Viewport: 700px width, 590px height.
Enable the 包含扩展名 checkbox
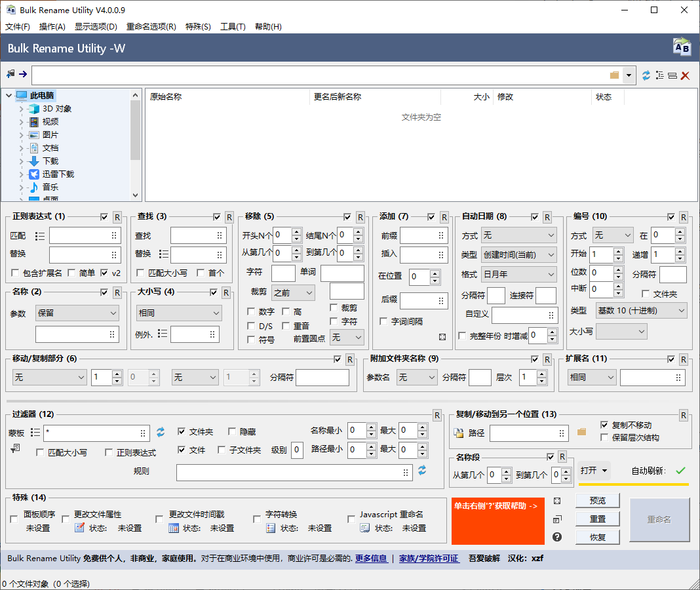(x=16, y=273)
